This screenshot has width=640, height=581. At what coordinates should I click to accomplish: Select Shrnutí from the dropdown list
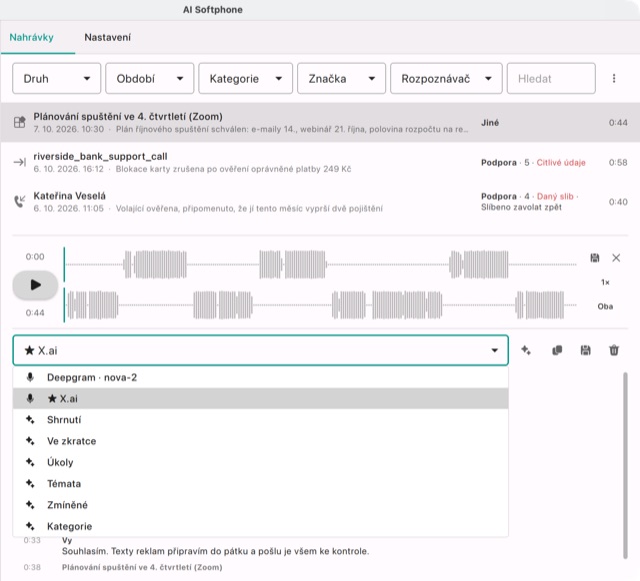coord(260,420)
